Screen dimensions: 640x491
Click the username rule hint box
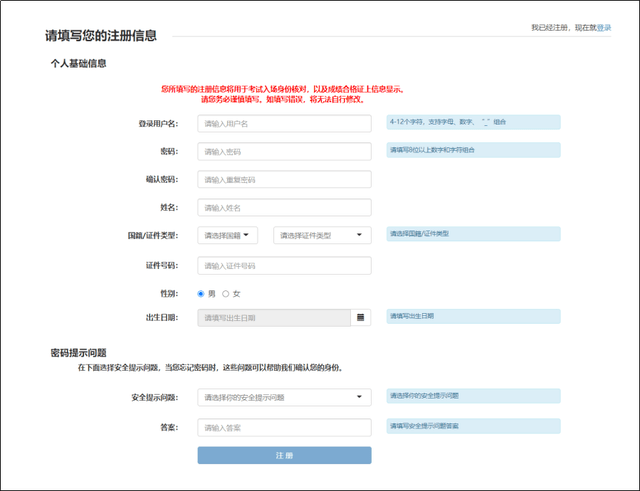click(x=472, y=122)
